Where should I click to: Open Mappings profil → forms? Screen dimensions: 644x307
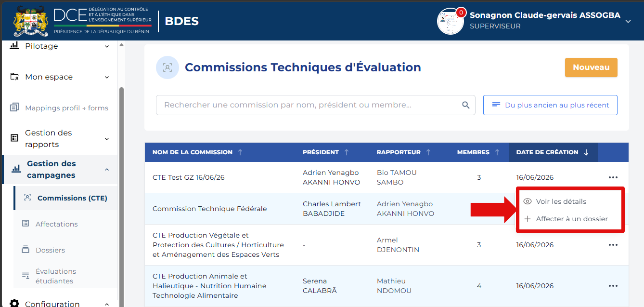[x=66, y=108]
